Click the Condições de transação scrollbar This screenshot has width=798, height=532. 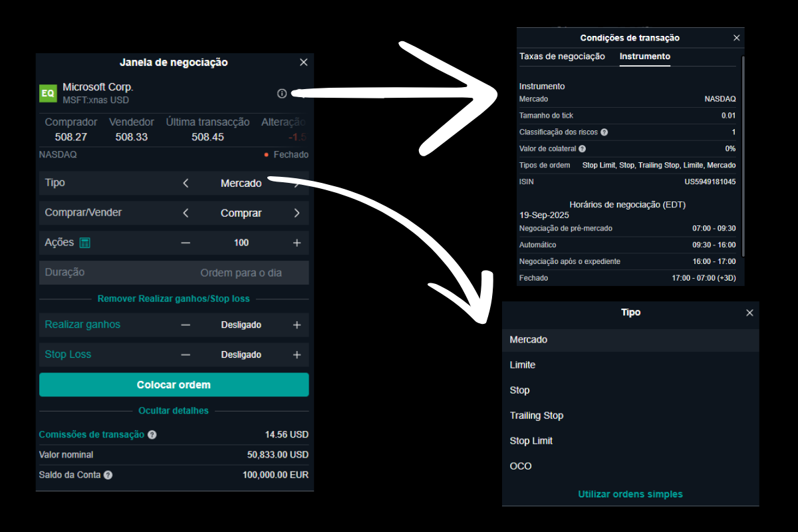(742, 156)
